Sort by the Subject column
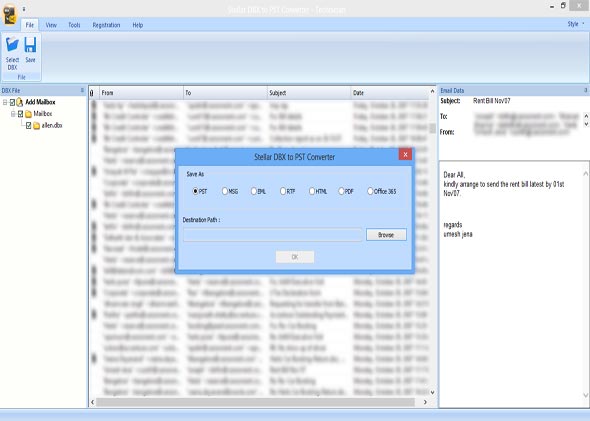 (309, 93)
